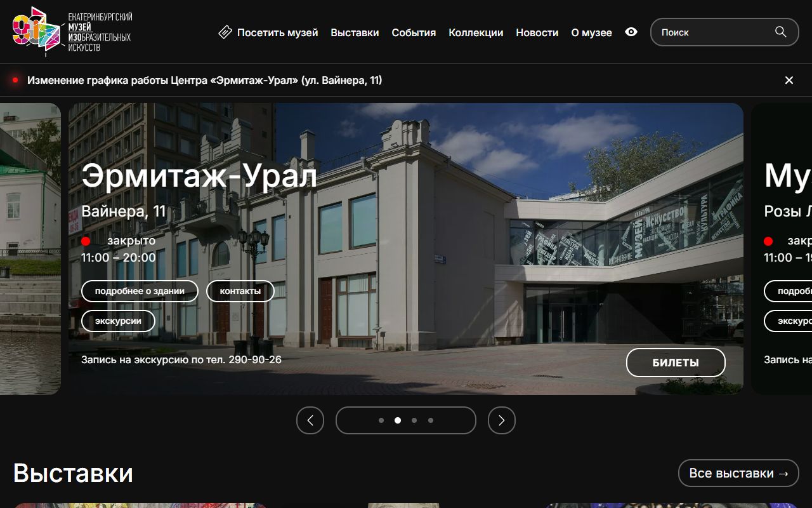Select the second carousel dot
The width and height of the screenshot is (812, 508).
coord(398,420)
